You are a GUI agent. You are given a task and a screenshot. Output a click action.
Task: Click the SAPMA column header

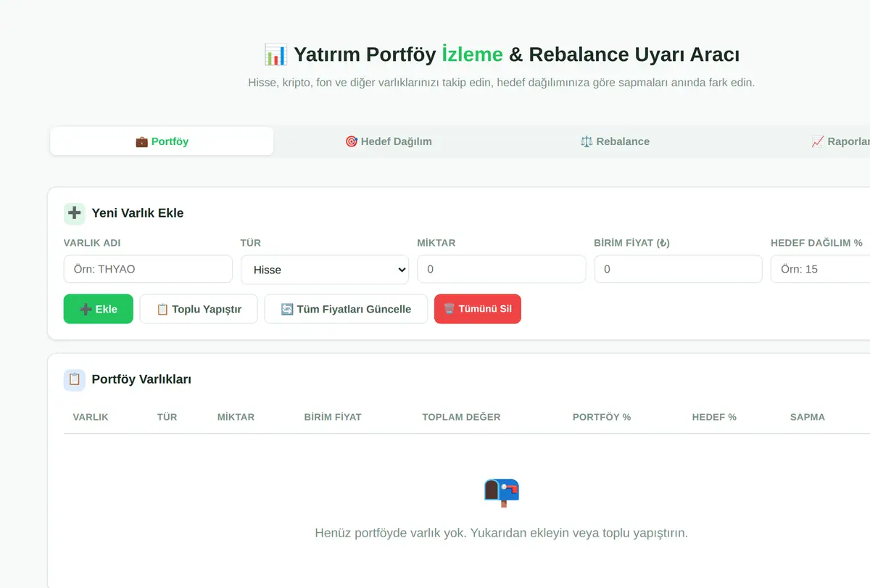click(808, 417)
